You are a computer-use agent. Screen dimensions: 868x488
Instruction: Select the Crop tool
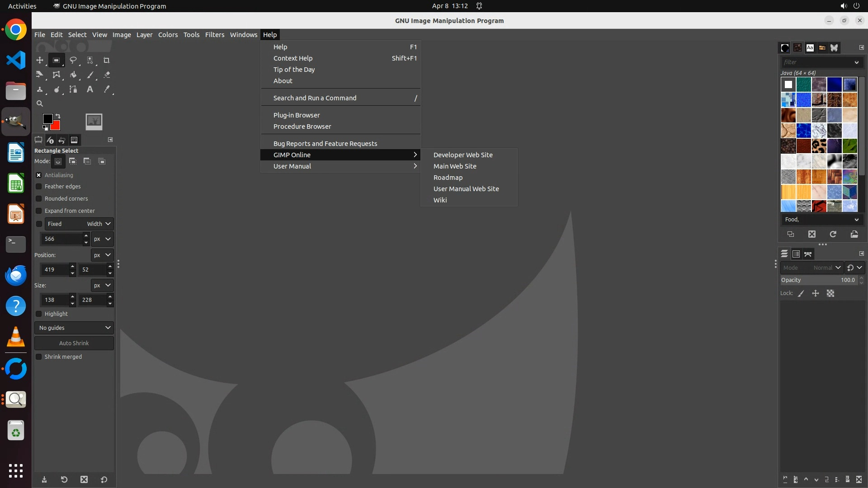click(107, 60)
